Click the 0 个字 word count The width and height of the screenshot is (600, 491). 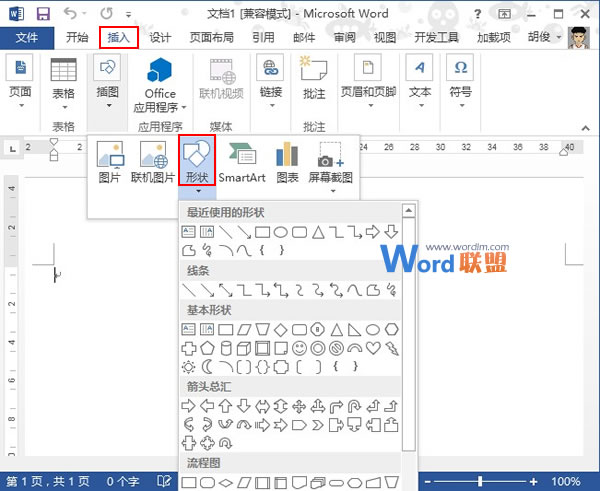click(122, 481)
